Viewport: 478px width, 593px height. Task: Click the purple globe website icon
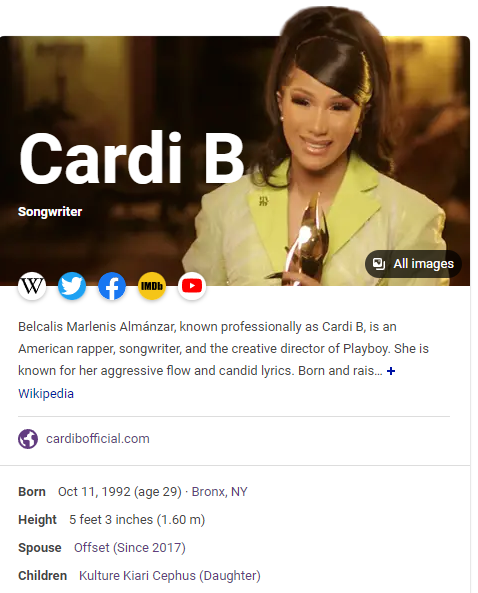tap(28, 439)
